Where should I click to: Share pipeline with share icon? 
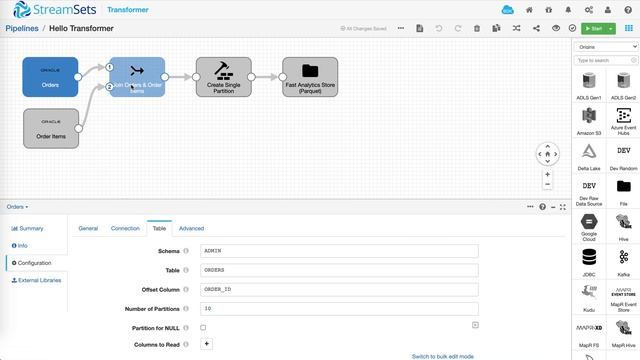point(536,28)
